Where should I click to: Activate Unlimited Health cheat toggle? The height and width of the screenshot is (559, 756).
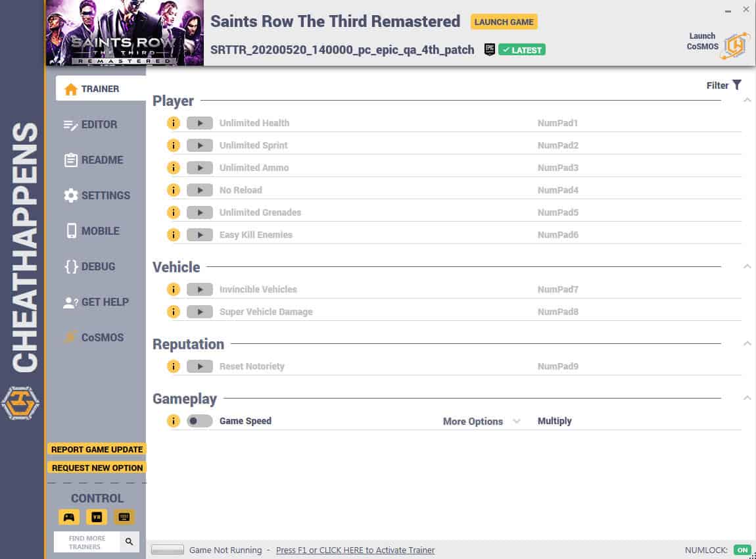(200, 123)
